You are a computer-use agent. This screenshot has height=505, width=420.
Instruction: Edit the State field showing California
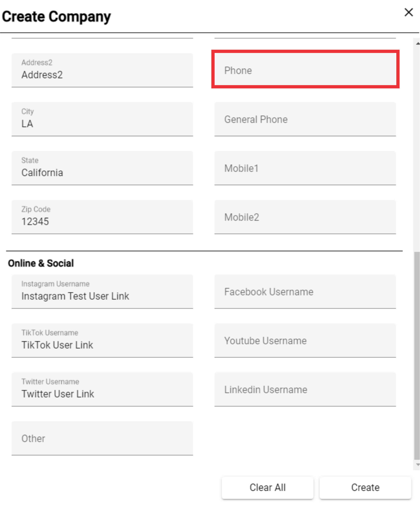tap(102, 168)
